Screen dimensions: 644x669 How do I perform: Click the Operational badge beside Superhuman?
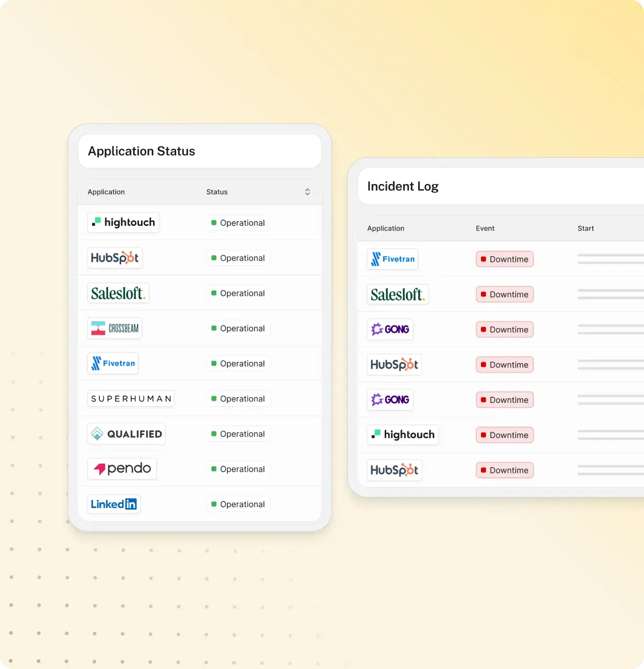(x=238, y=399)
